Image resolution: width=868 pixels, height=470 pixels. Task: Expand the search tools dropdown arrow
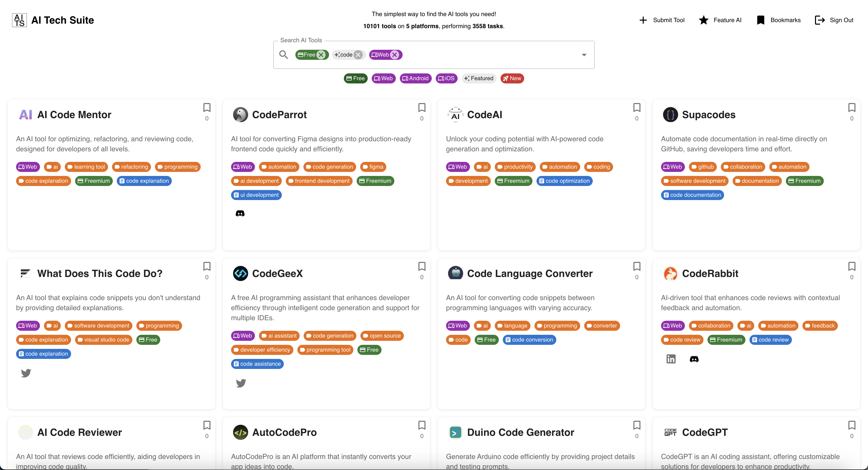point(584,55)
